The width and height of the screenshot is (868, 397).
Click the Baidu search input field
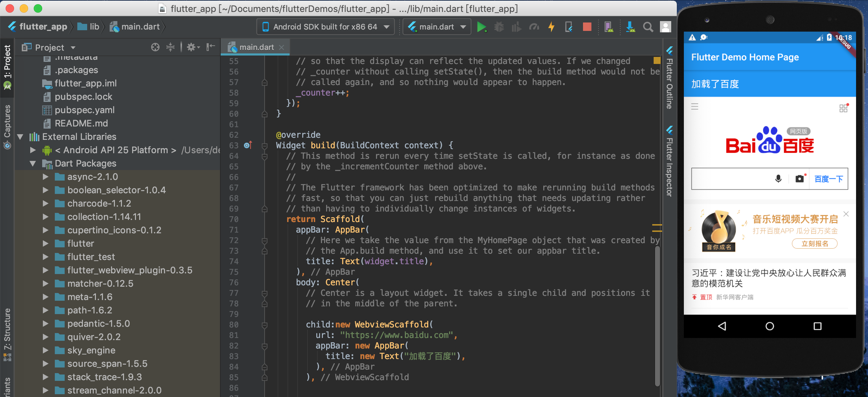[x=731, y=179]
